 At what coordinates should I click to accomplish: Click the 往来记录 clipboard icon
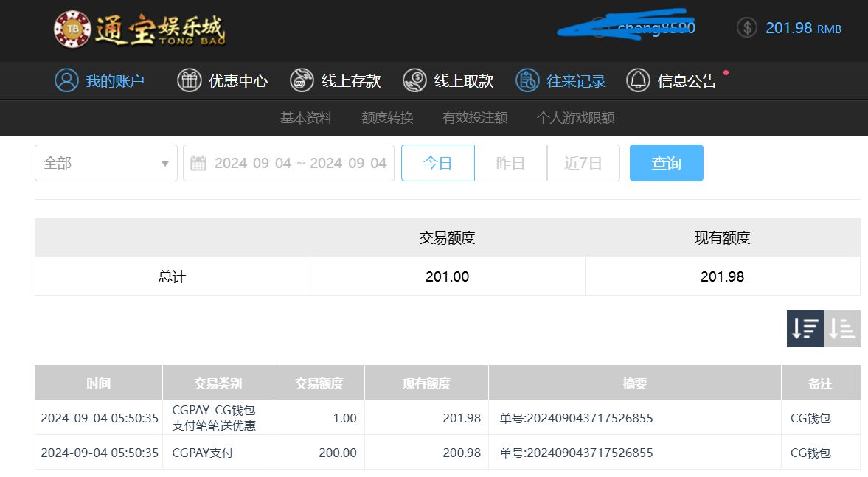527,81
